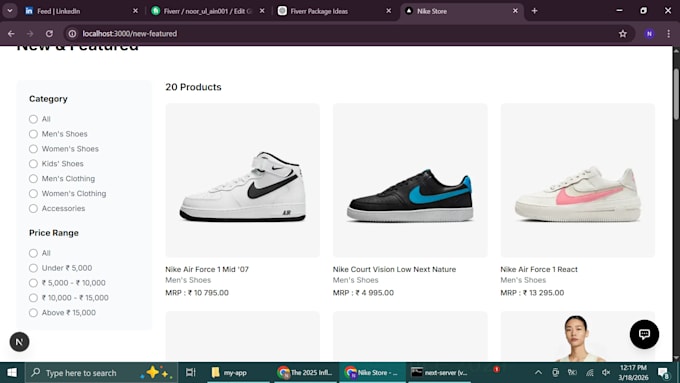The width and height of the screenshot is (680, 383).
Task: Open Nike Air Force 1 React product
Action: click(x=539, y=269)
